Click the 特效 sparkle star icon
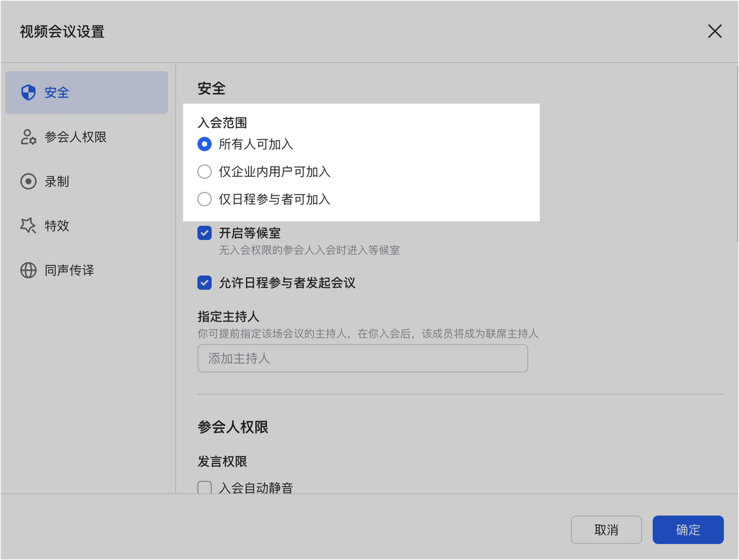739x560 pixels. 28,226
